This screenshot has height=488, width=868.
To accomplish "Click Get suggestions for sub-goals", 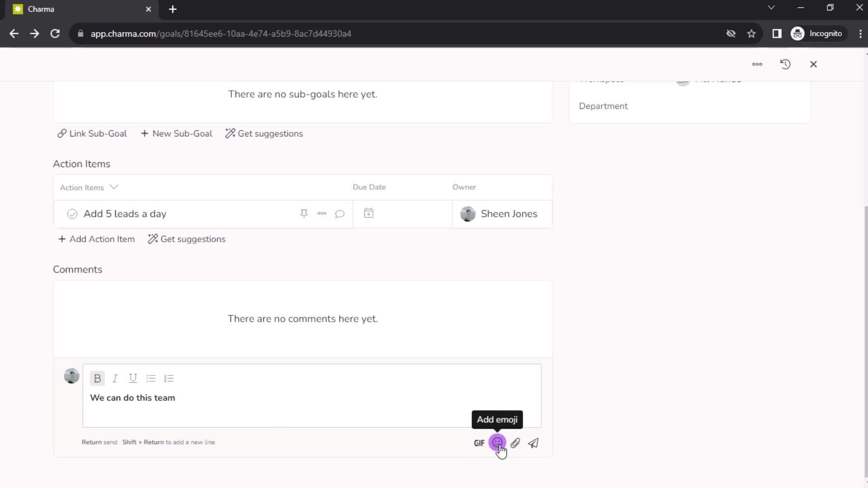I will [x=265, y=133].
